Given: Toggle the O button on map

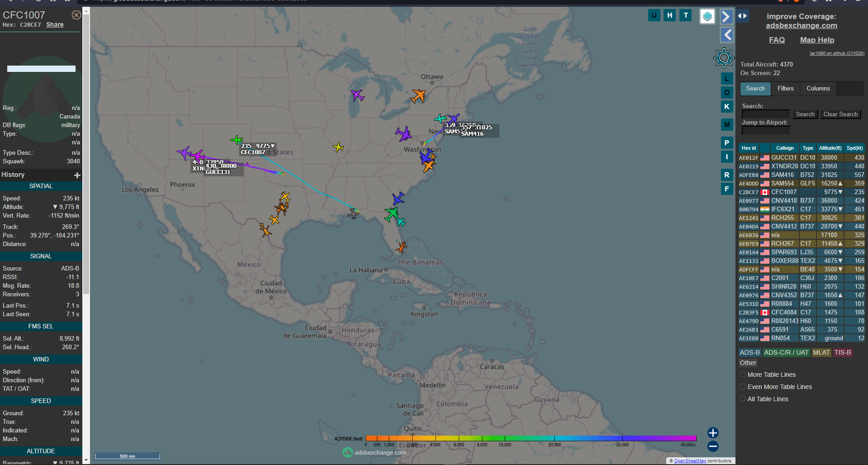Looking at the screenshot, I should tap(727, 93).
